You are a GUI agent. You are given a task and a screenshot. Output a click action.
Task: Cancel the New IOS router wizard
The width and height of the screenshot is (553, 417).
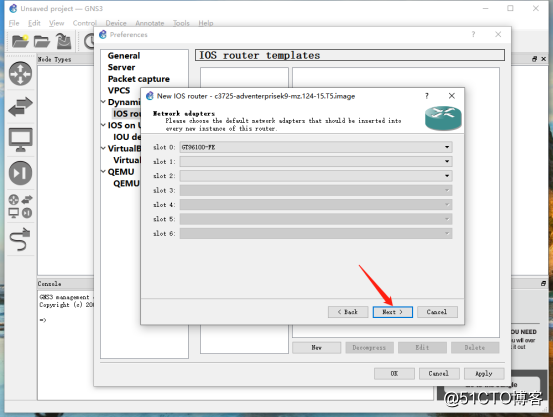[437, 312]
